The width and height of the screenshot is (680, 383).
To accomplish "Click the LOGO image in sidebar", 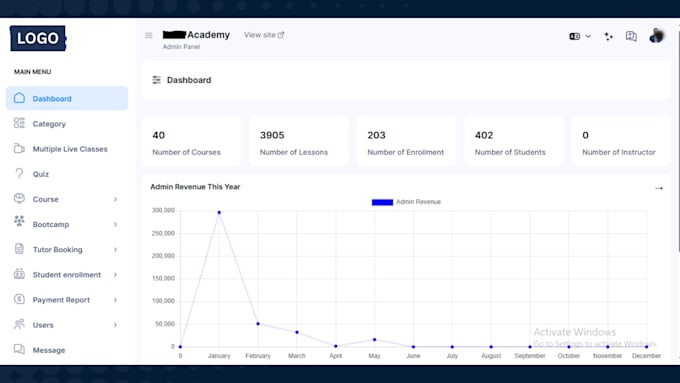I will 38,38.
